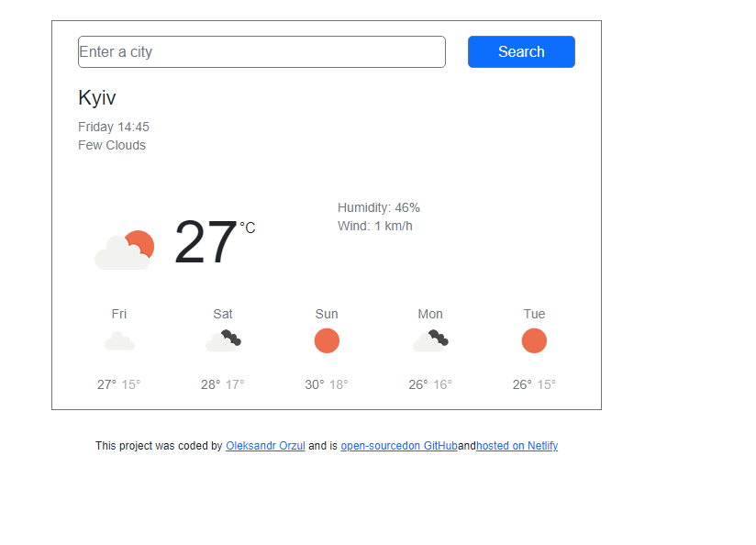
Task: Open the hosted on Netlify link
Action: (517, 446)
